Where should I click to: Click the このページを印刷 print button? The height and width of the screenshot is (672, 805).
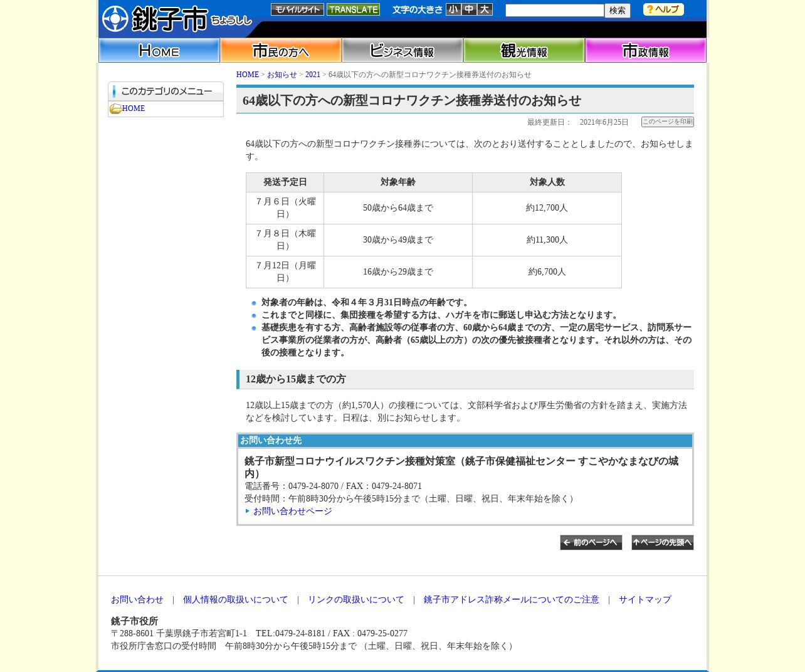pyautogui.click(x=668, y=122)
